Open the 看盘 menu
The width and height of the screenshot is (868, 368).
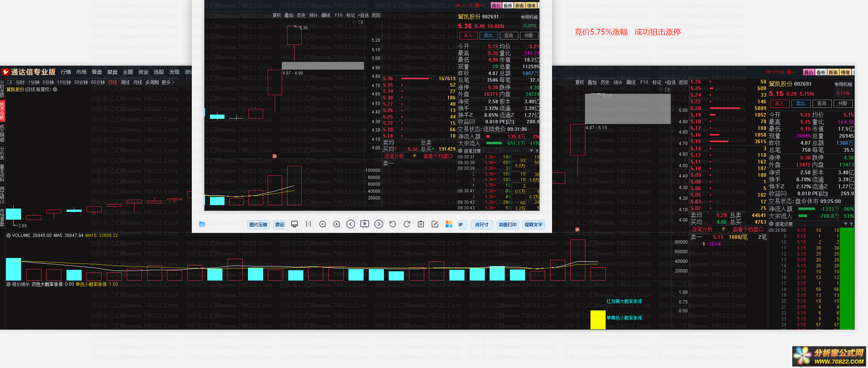tap(97, 72)
